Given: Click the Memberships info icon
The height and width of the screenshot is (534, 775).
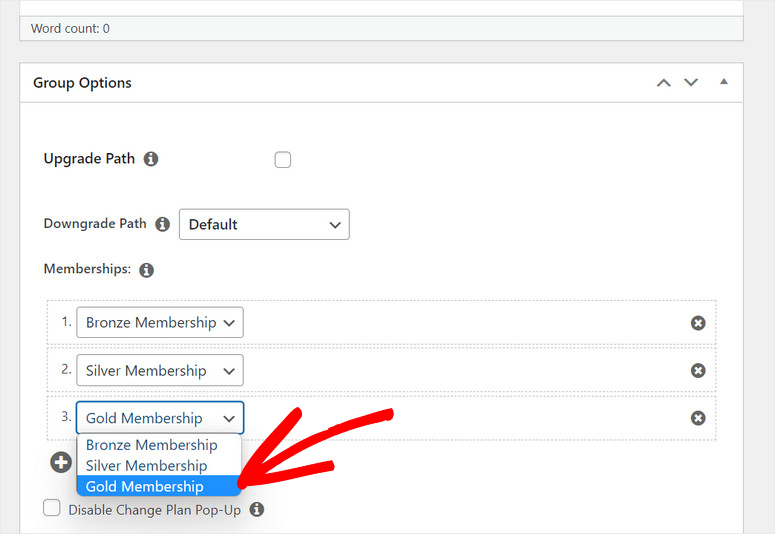Looking at the screenshot, I should click(x=146, y=270).
